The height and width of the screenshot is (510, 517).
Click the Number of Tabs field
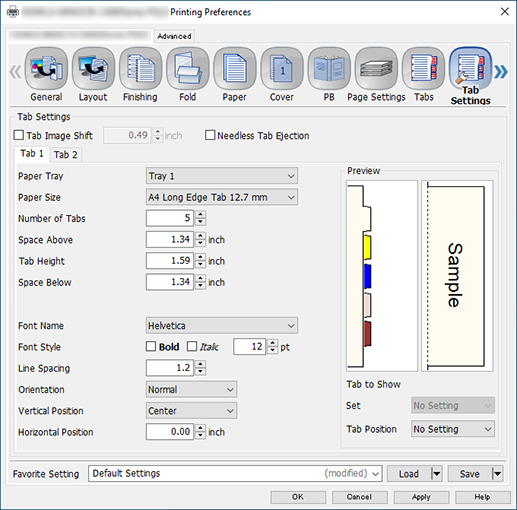[170, 218]
